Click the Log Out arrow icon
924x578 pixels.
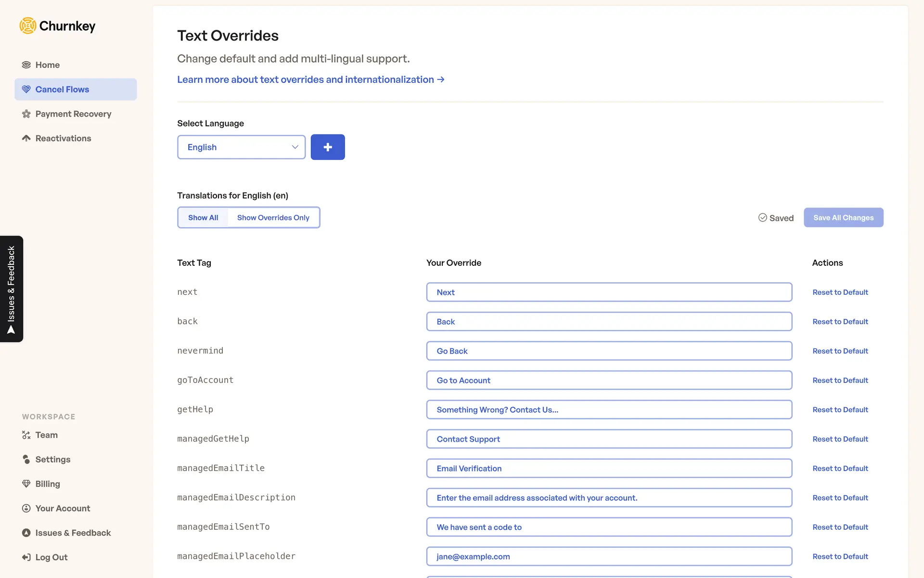pyautogui.click(x=26, y=557)
